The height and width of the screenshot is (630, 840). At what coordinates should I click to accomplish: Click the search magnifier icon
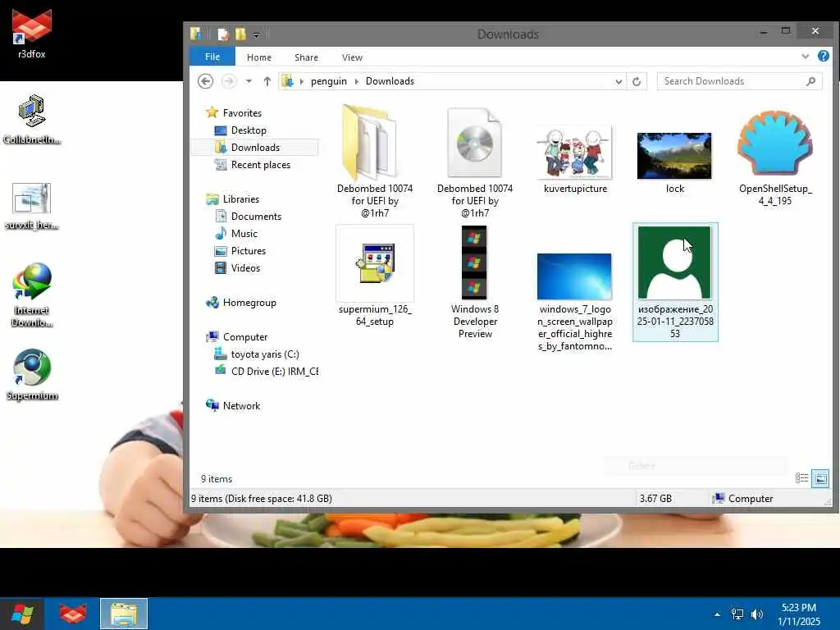pos(811,81)
